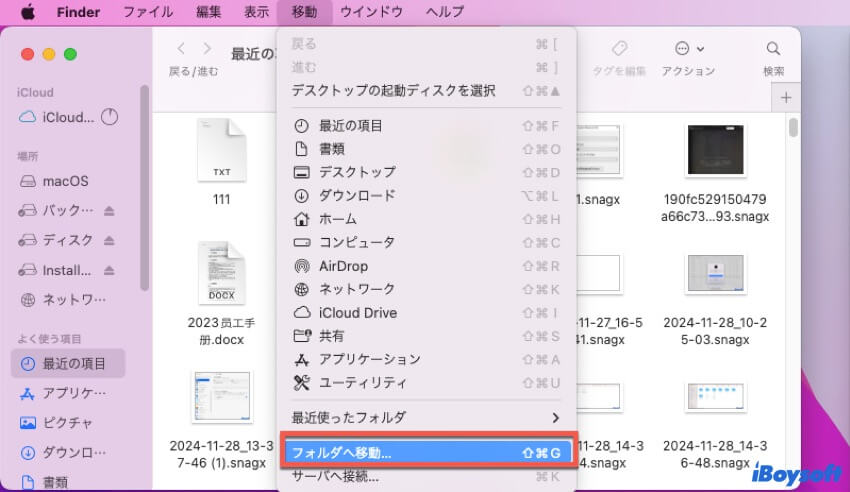This screenshot has width=850, height=492.
Task: Open the 表示 menu
Action: [x=256, y=12]
